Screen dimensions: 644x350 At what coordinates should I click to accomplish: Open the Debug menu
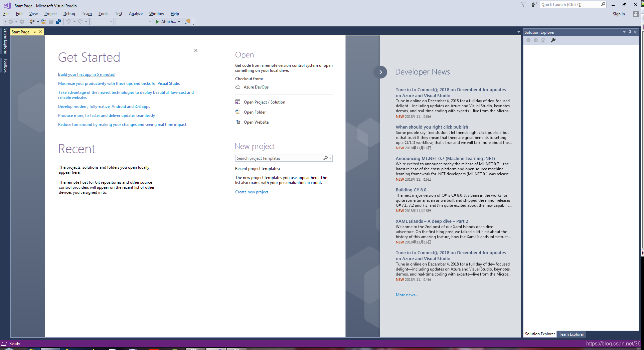tap(69, 14)
